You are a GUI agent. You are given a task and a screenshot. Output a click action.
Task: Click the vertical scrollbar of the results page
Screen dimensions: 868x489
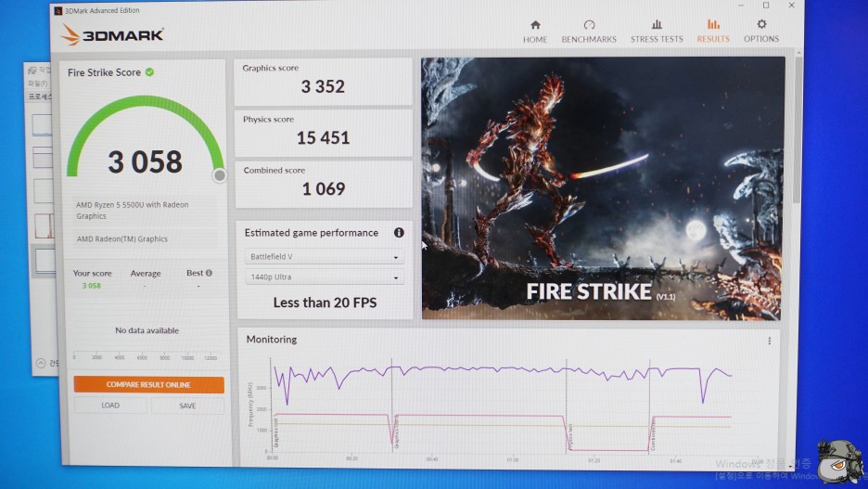point(798,130)
